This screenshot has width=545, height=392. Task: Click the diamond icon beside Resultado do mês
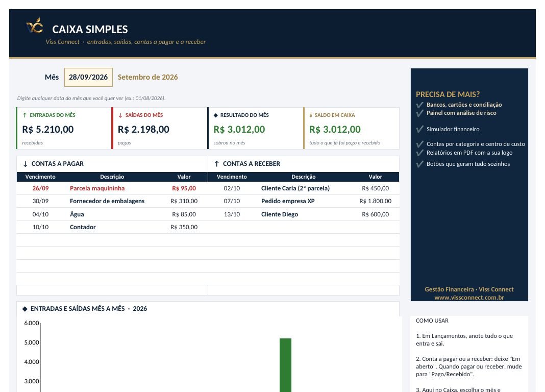[215, 115]
